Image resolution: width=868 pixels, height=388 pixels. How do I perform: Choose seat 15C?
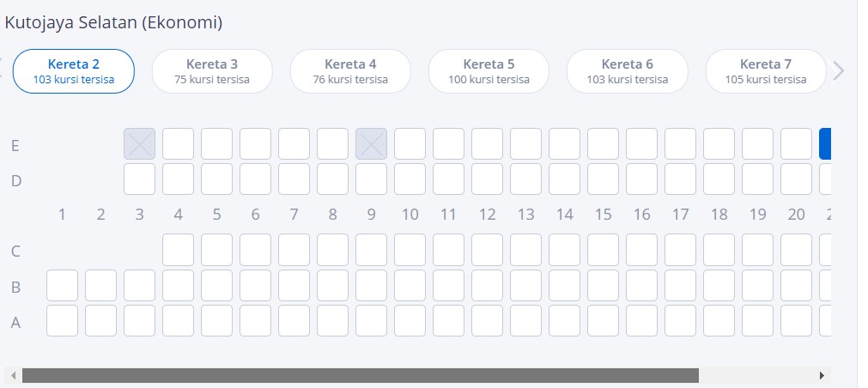[x=603, y=250]
